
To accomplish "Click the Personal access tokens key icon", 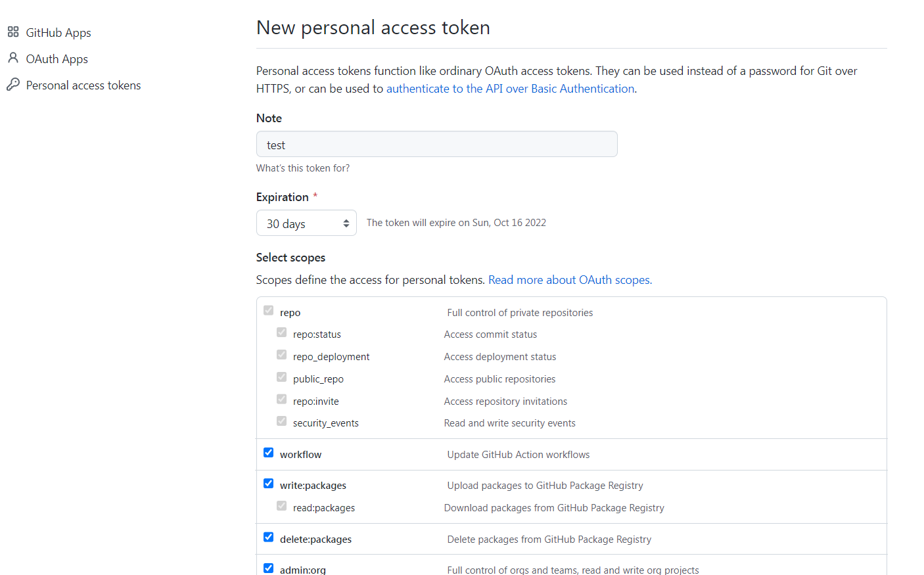I will [13, 85].
